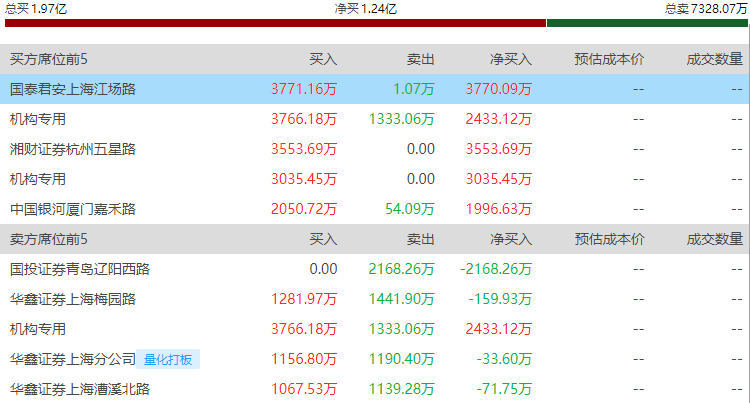Image resolution: width=750 pixels, height=403 pixels.
Task: Click the 1156.80万 buy value
Action: pos(304,359)
